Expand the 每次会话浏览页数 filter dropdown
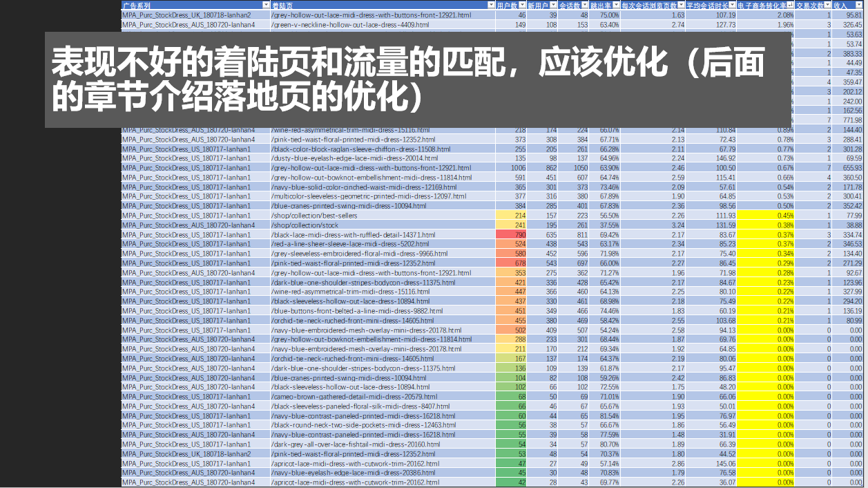Screen dimensions: 868x488 click(x=681, y=5)
